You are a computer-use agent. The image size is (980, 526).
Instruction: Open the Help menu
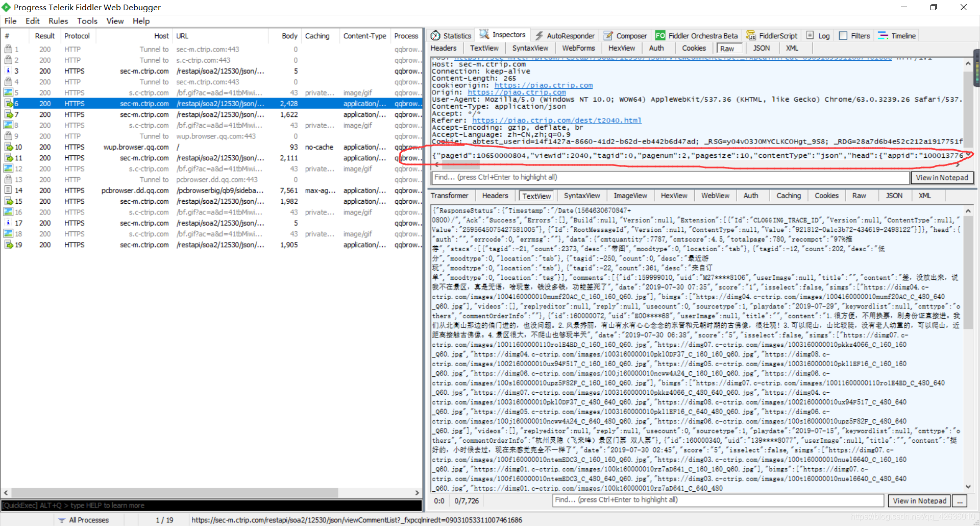(141, 21)
